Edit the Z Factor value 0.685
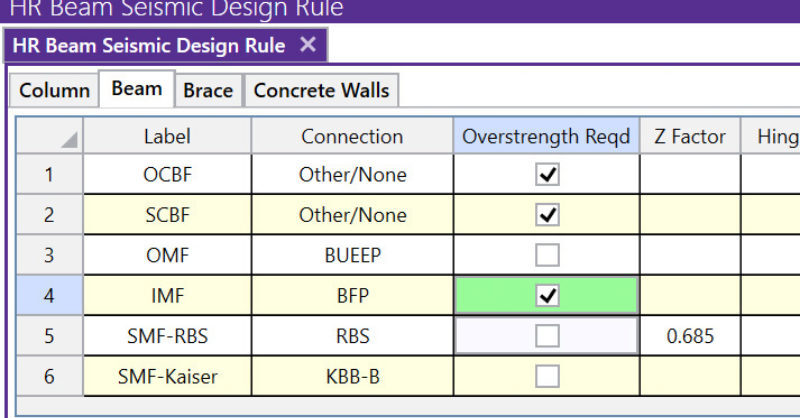The height and width of the screenshot is (418, 800). click(690, 336)
